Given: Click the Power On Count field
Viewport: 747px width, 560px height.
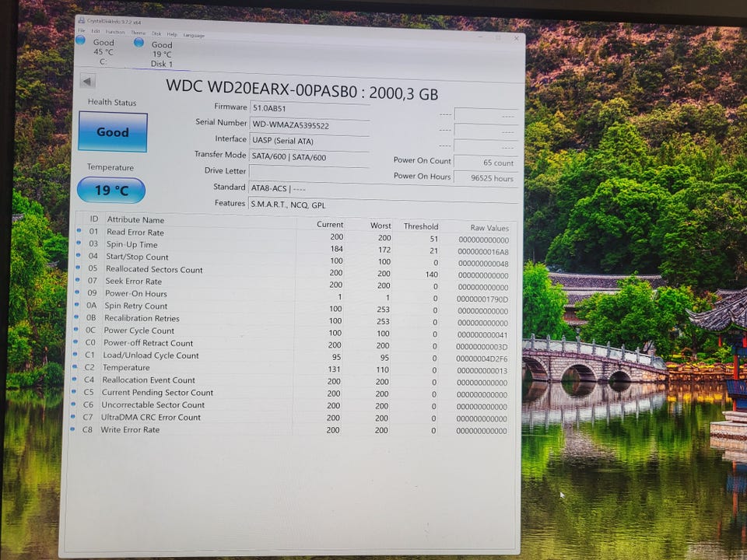Looking at the screenshot, I should (x=486, y=163).
